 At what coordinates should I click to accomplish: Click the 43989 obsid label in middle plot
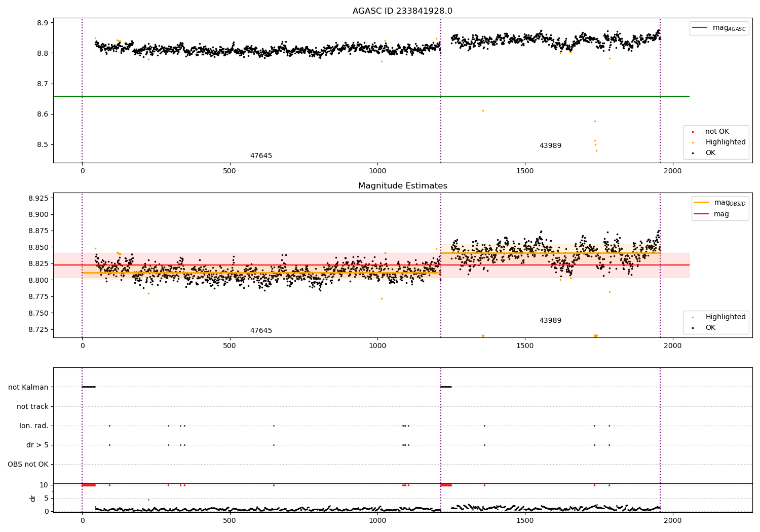coord(550,321)
